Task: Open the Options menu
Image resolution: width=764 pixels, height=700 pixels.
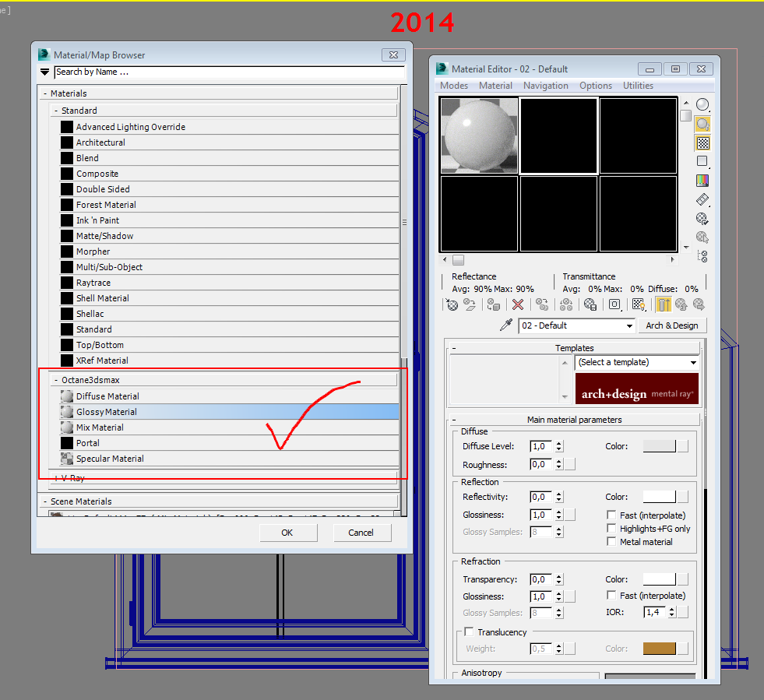Action: [x=596, y=86]
